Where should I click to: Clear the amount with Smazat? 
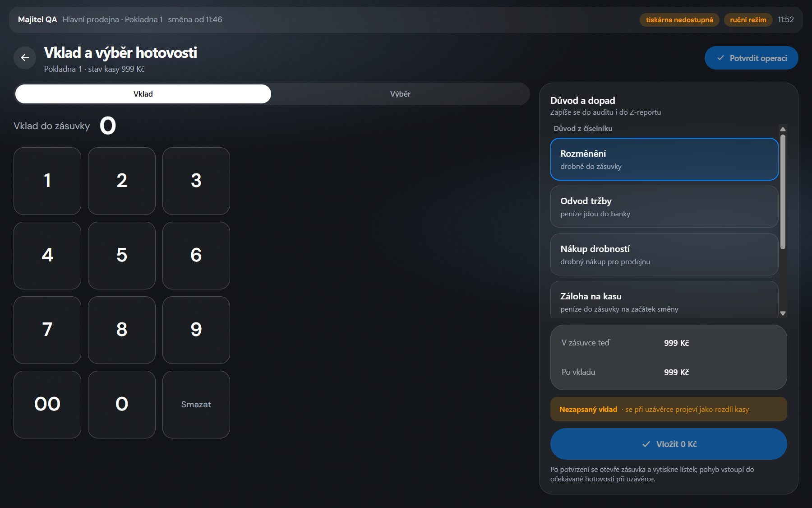(x=196, y=405)
